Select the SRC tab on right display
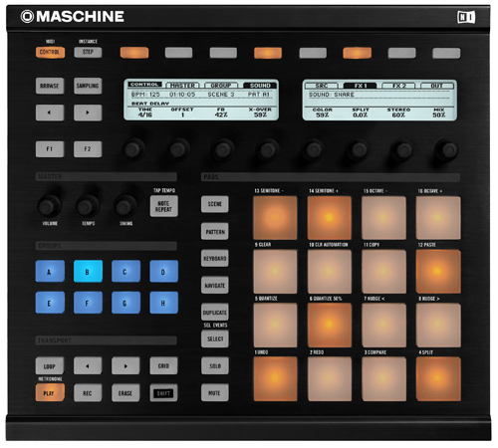This screenshot has width=498, height=448. click(322, 86)
